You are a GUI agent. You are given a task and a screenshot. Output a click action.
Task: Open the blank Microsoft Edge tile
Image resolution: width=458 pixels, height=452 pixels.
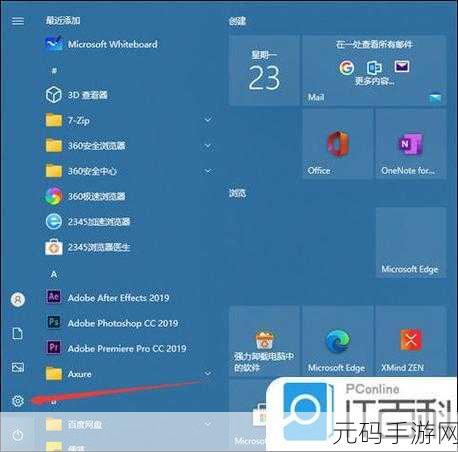[411, 242]
